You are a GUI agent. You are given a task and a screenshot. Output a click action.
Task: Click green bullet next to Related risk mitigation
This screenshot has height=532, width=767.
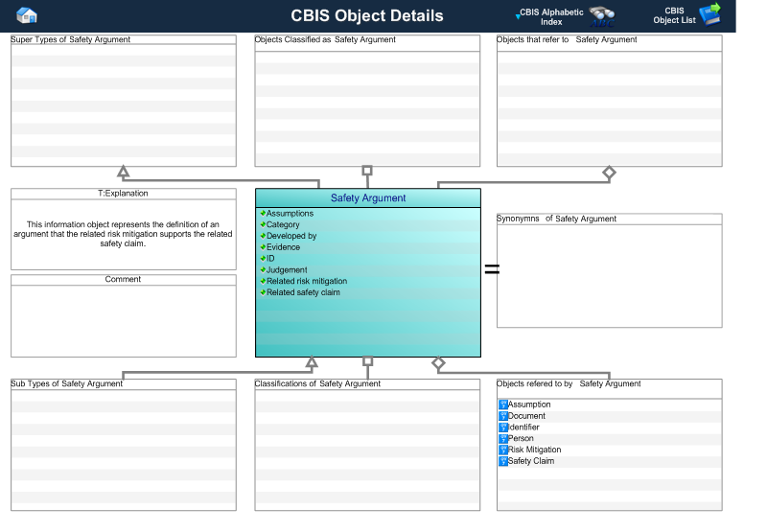click(x=263, y=281)
